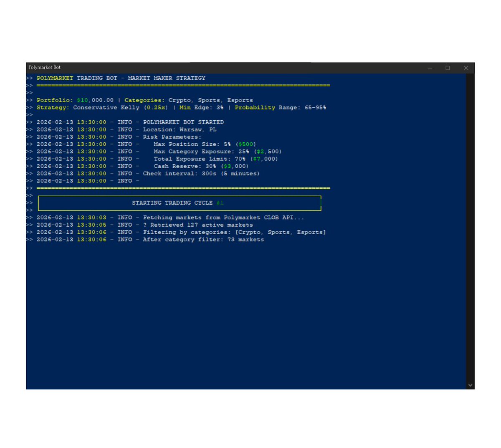The width and height of the screenshot is (501, 448).
Task: Select 'Check interval: 300s (5 minutes)' line
Action: [x=201, y=174]
